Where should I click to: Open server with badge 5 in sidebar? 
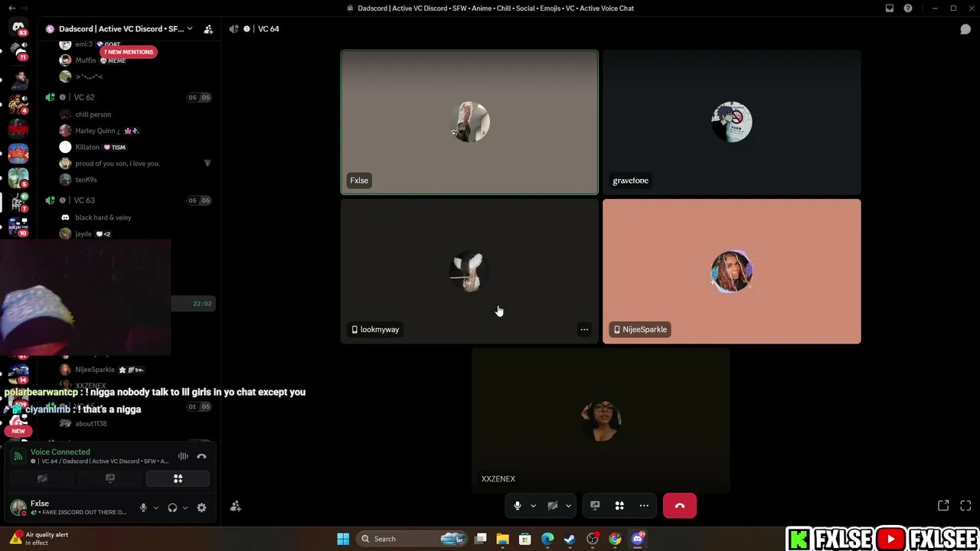(18, 178)
